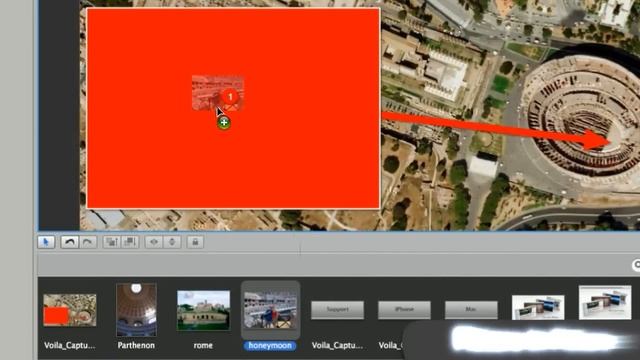
Task: Select the arrow pointer tool
Action: pos(46,242)
